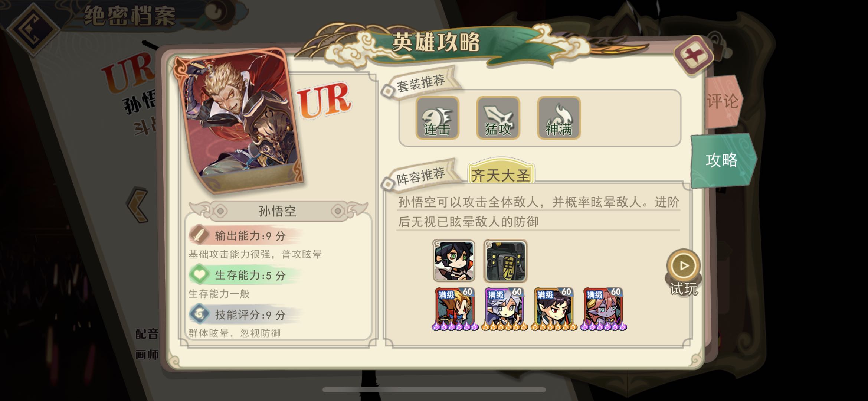
Task: Play the 试玩 trial button
Action: point(684,272)
